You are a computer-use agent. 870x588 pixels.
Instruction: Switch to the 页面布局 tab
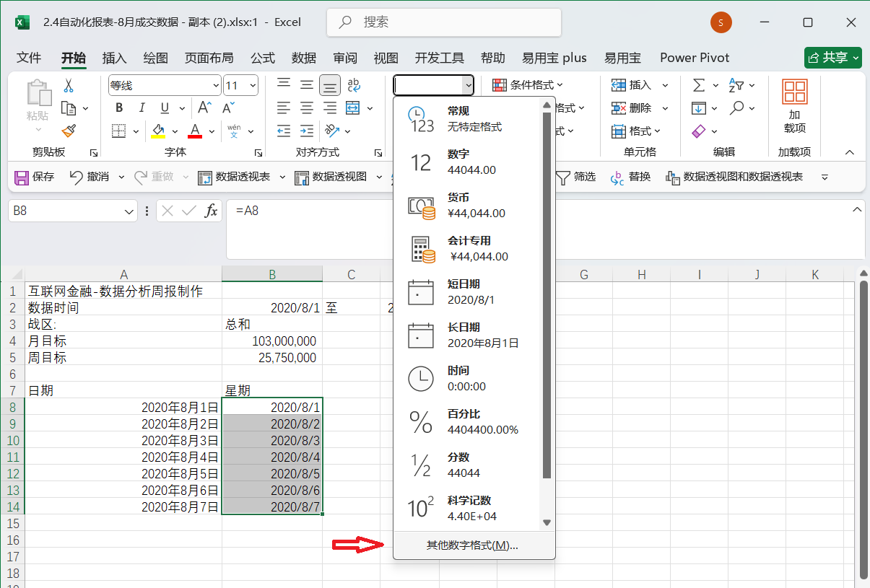[209, 58]
